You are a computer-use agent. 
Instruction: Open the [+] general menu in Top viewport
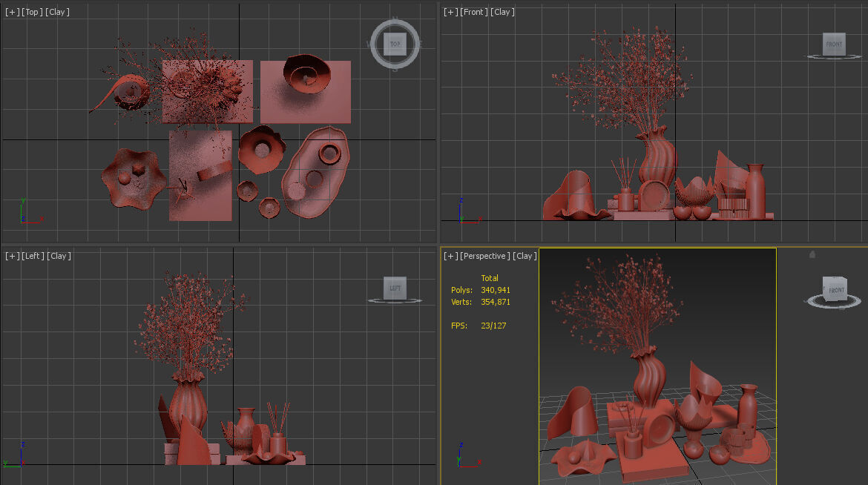pyautogui.click(x=12, y=12)
